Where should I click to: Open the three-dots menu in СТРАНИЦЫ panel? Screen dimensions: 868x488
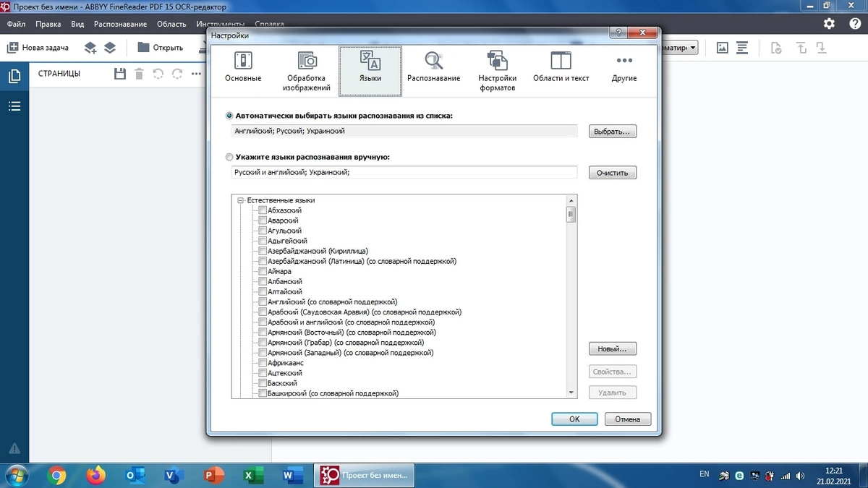pyautogui.click(x=196, y=74)
